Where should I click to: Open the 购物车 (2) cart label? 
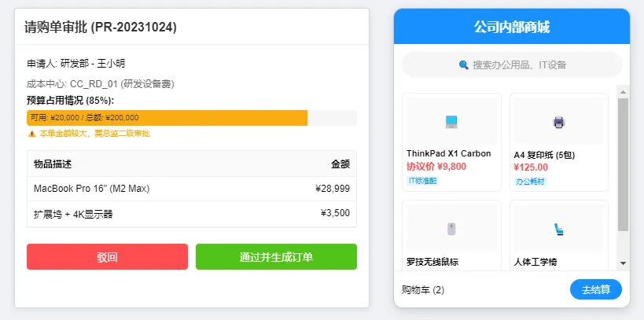coord(423,290)
